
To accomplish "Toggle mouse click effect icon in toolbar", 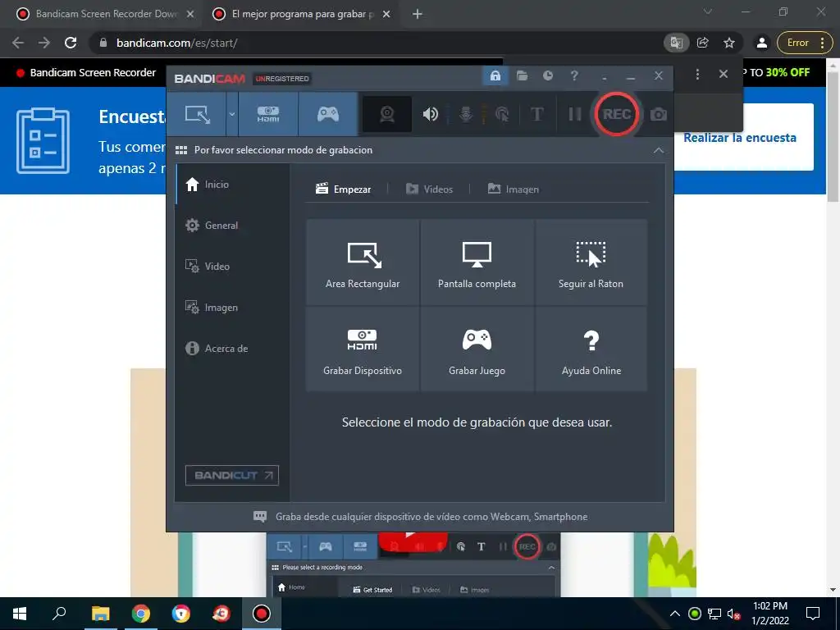I will tap(502, 114).
